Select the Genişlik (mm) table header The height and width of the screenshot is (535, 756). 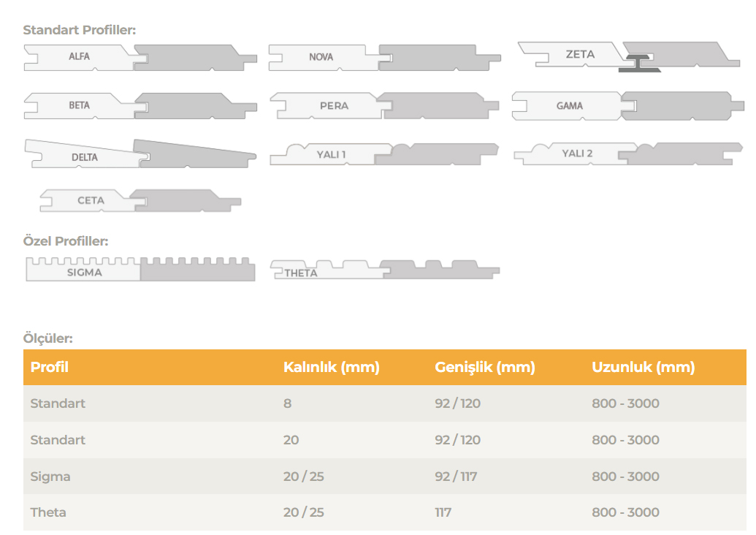[484, 367]
